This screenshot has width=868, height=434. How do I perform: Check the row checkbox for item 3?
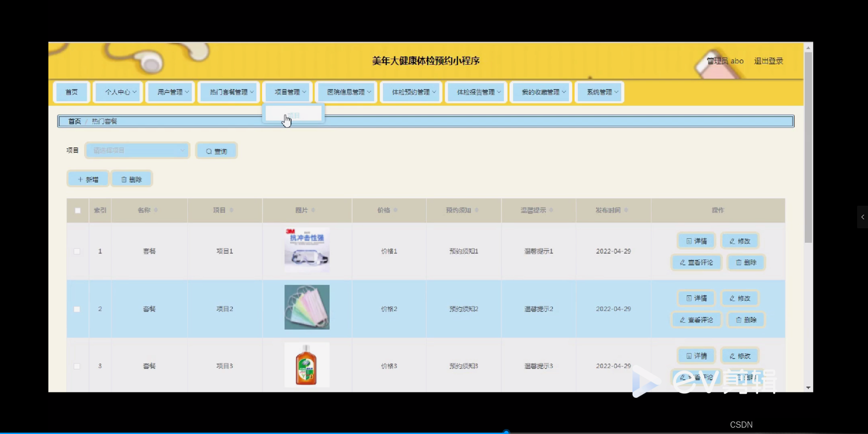click(77, 366)
